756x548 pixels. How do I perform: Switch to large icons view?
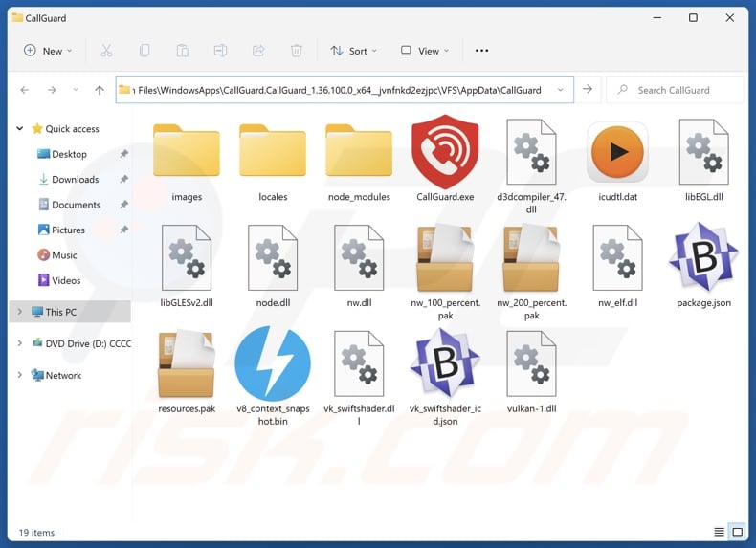pyautogui.click(x=737, y=532)
